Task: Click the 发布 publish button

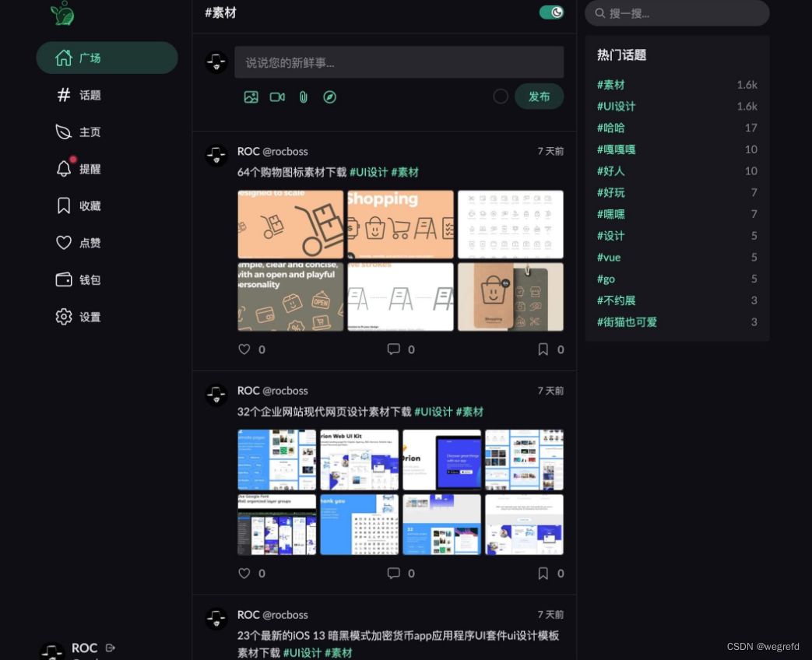Action: (x=539, y=97)
